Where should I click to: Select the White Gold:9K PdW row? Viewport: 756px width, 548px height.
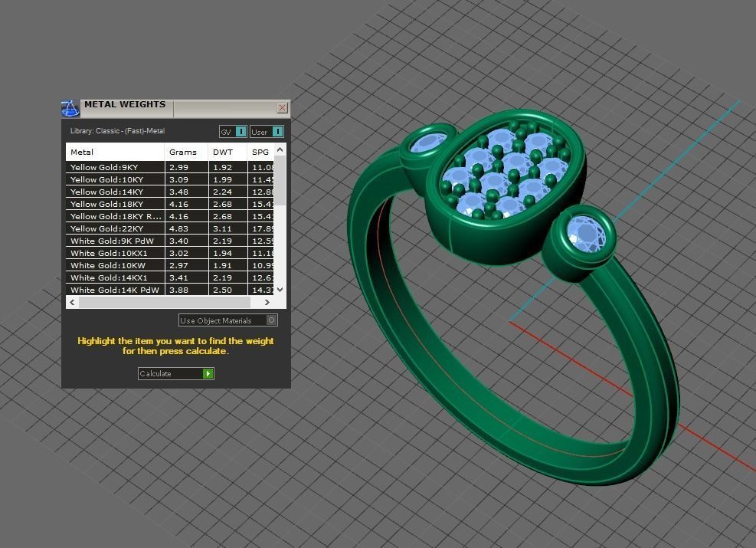(x=170, y=241)
